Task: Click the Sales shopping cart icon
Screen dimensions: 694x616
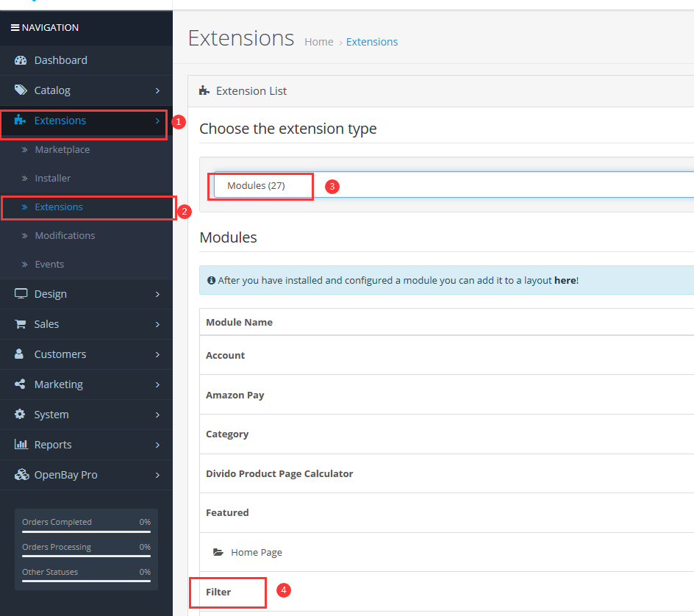Action: pos(21,324)
